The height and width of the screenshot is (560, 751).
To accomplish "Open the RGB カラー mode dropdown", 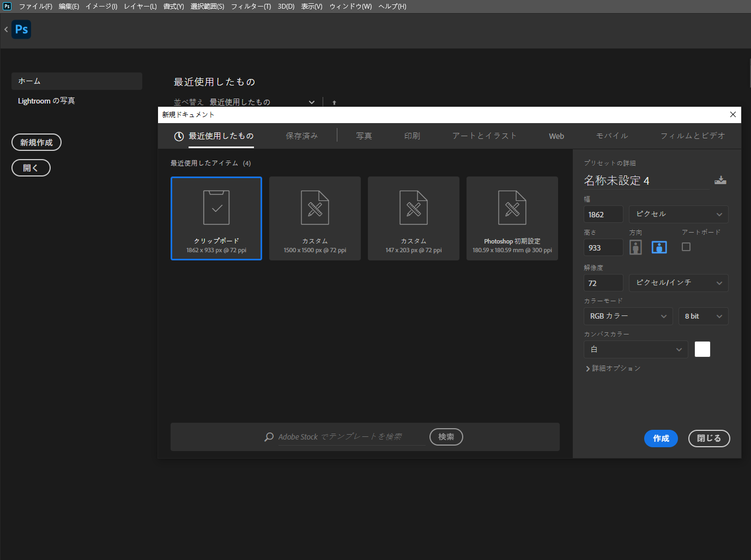I will coord(628,316).
